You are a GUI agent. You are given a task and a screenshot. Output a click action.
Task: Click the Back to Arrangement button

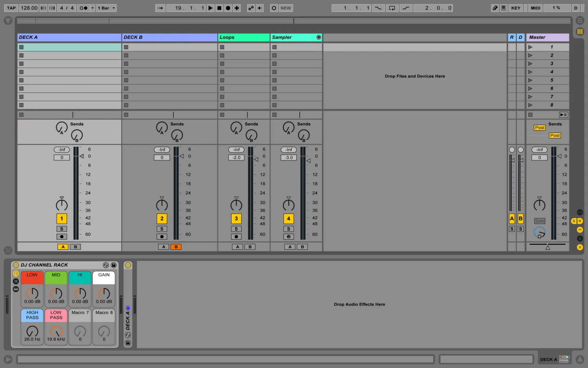563,115
